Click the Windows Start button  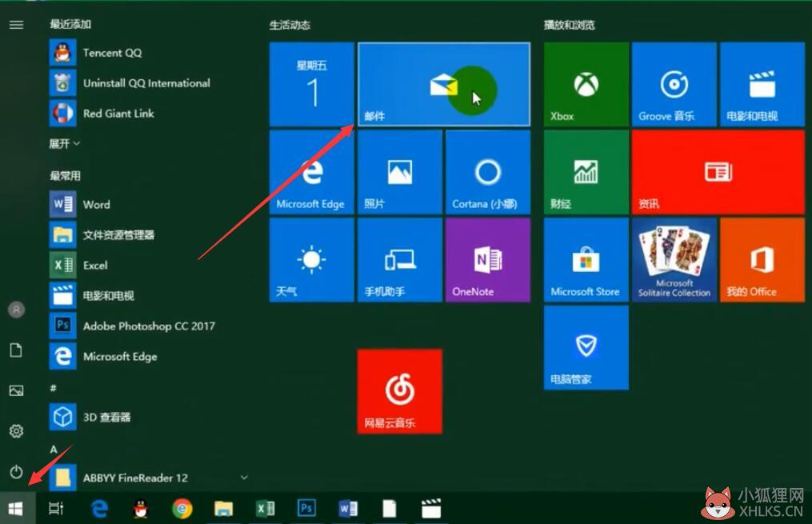point(16,509)
